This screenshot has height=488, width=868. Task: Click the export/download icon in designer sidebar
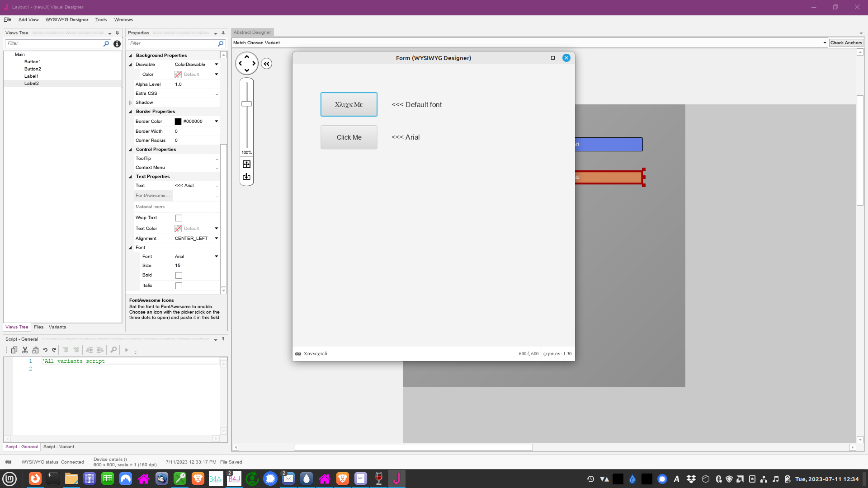[246, 176]
